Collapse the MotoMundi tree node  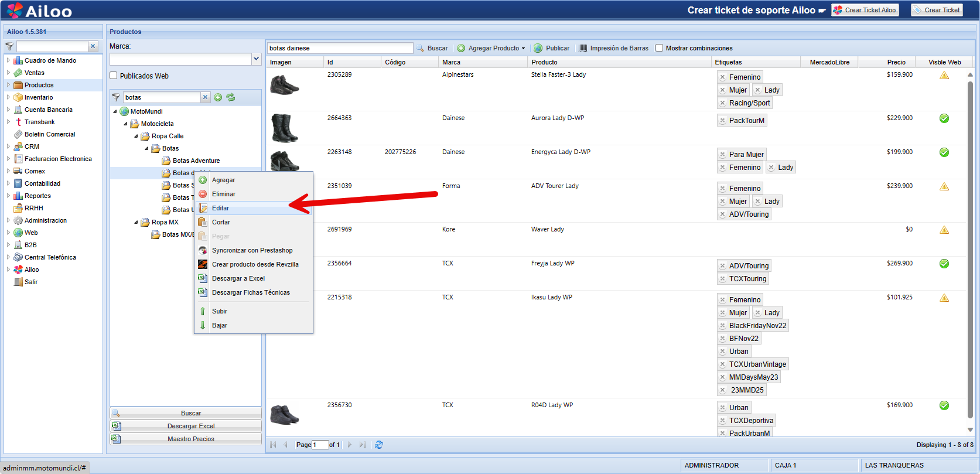[x=115, y=111]
